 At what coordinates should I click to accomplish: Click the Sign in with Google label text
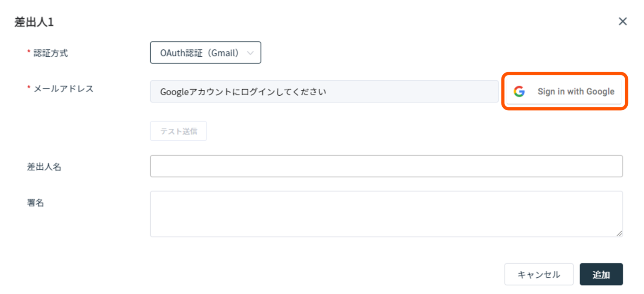tap(576, 91)
